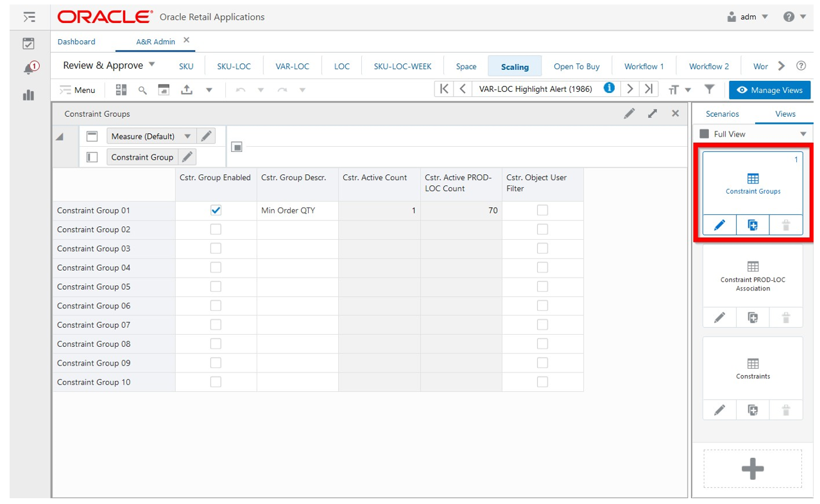Close the A&R Admin tab
This screenshot has height=504, width=820.
[x=187, y=40]
